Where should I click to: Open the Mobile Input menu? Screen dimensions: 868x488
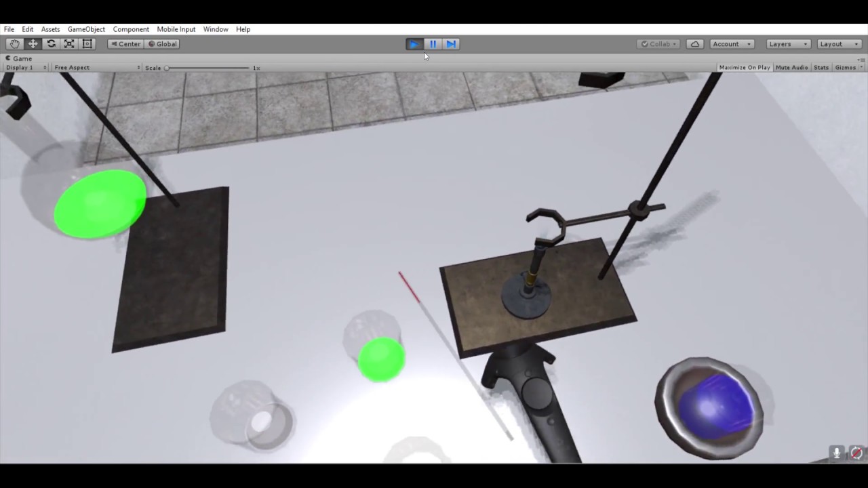coord(176,29)
